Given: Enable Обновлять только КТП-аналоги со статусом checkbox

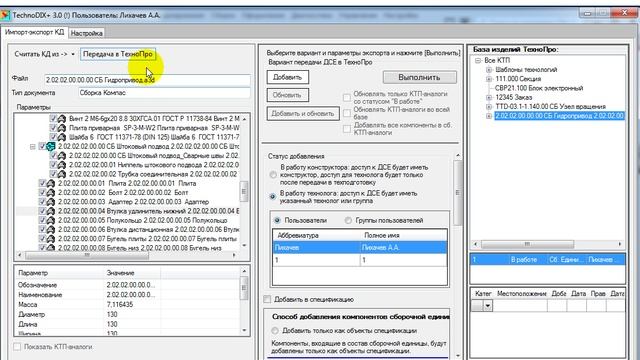Looking at the screenshot, I should [x=347, y=98].
